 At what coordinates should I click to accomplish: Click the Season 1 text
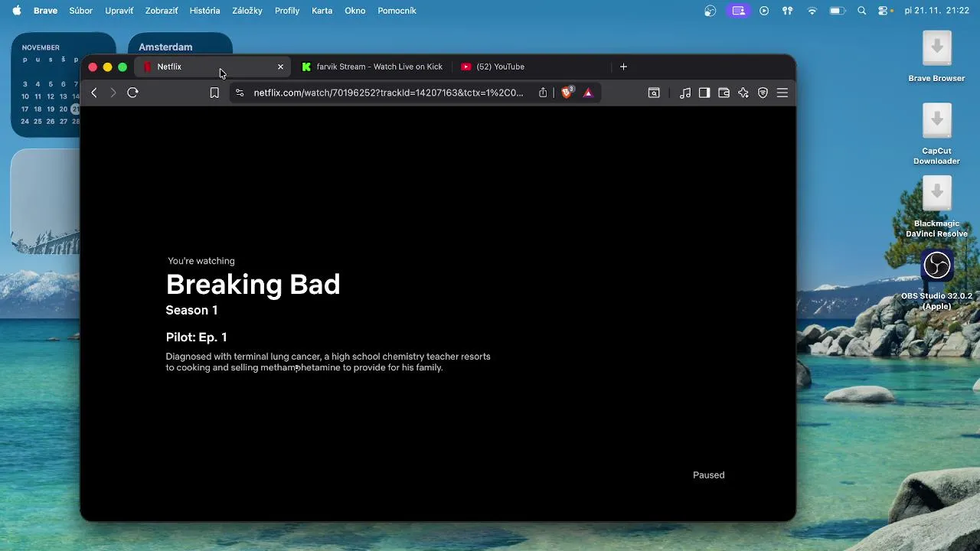[191, 310]
